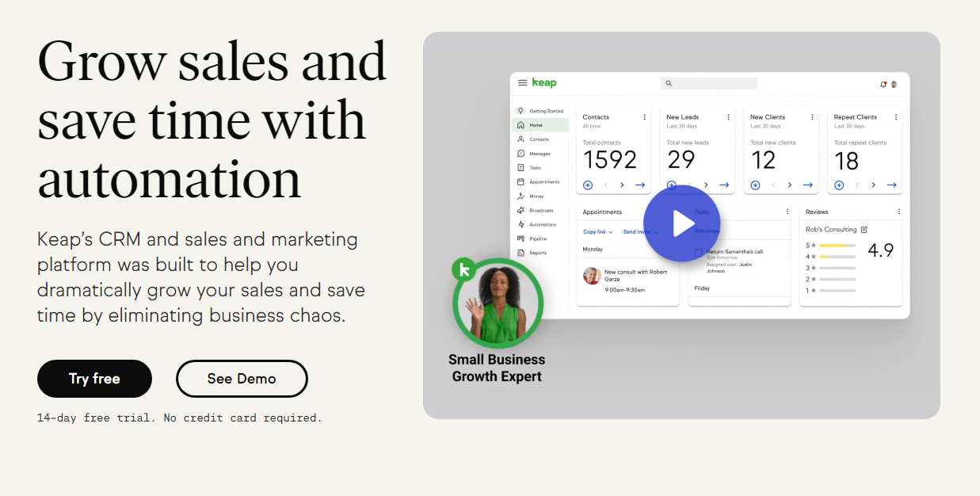The height and width of the screenshot is (496, 980).
Task: Open Reviews card three-dot menu
Action: pos(899,212)
